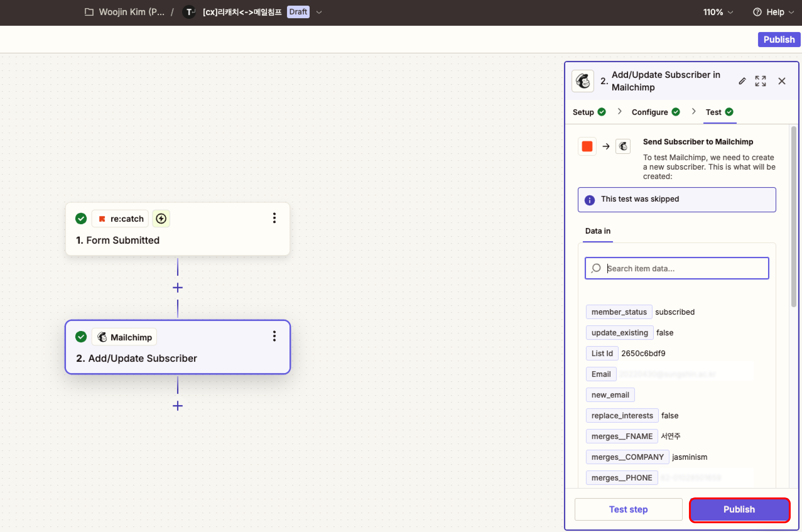Click the 'This test was skipped' notice
The image size is (802, 532).
pyautogui.click(x=676, y=200)
